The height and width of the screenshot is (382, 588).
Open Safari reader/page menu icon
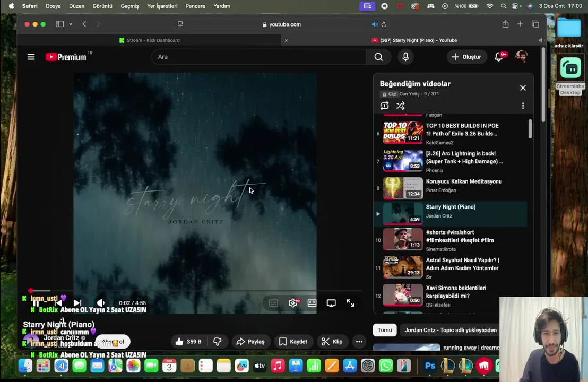click(180, 24)
